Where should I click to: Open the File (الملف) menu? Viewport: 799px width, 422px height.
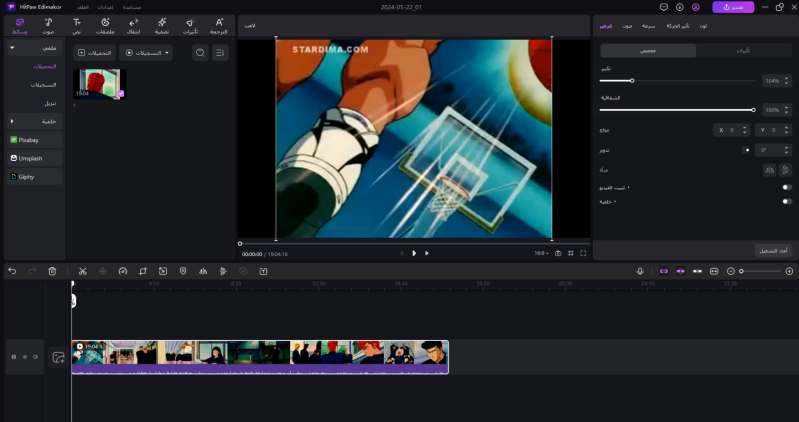(x=82, y=7)
